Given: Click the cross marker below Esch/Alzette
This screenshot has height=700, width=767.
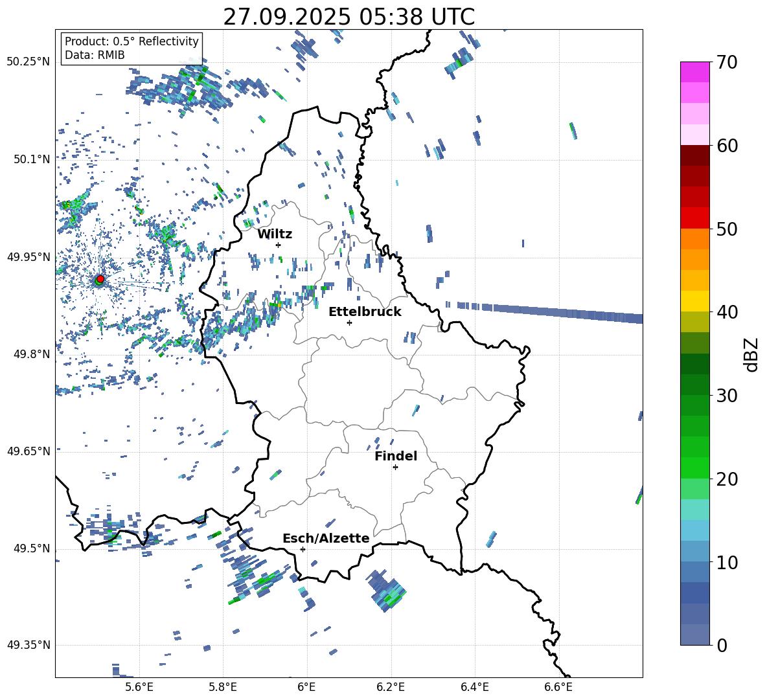Looking at the screenshot, I should pos(303,549).
